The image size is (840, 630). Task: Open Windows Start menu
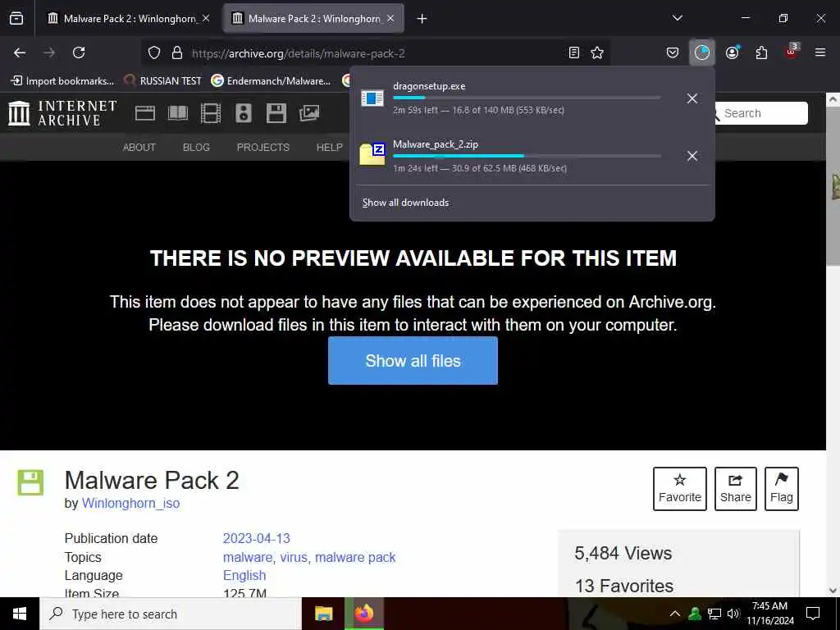click(20, 614)
